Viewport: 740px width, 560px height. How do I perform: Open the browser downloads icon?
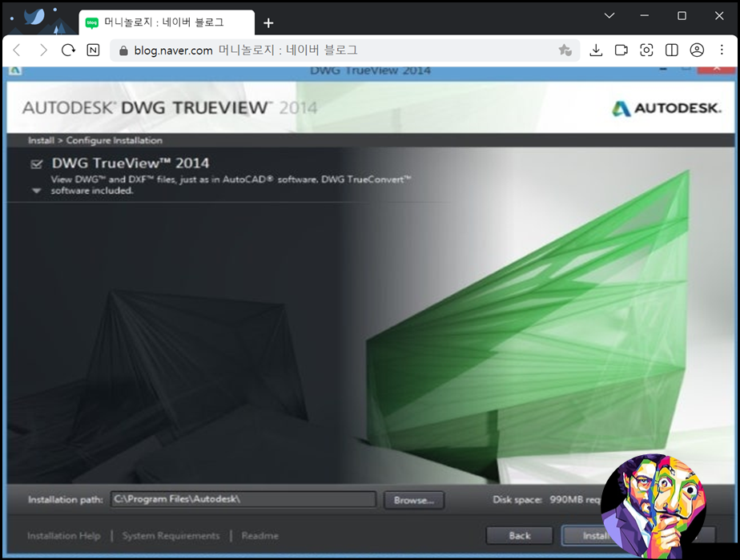596,50
